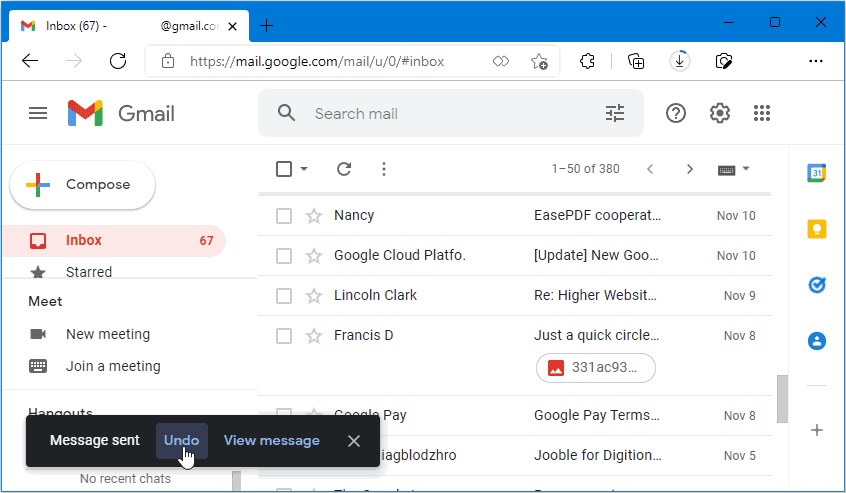This screenshot has height=493, width=846.
Task: Open the Google Pay Terms email
Action: tap(596, 415)
